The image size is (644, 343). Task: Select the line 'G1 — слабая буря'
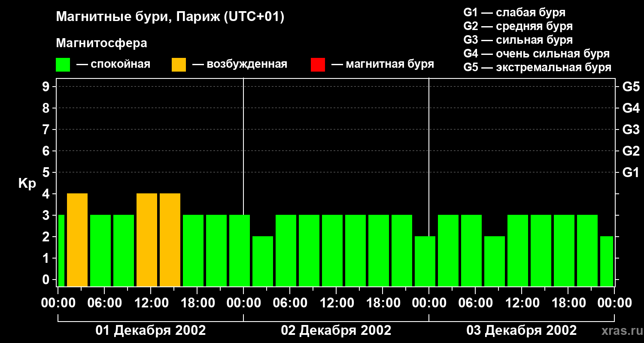(x=514, y=12)
